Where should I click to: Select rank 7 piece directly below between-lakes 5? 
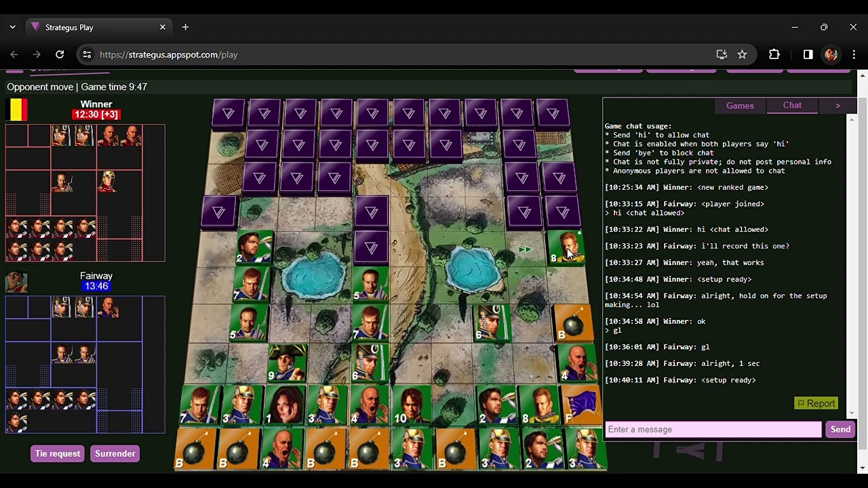[371, 323]
